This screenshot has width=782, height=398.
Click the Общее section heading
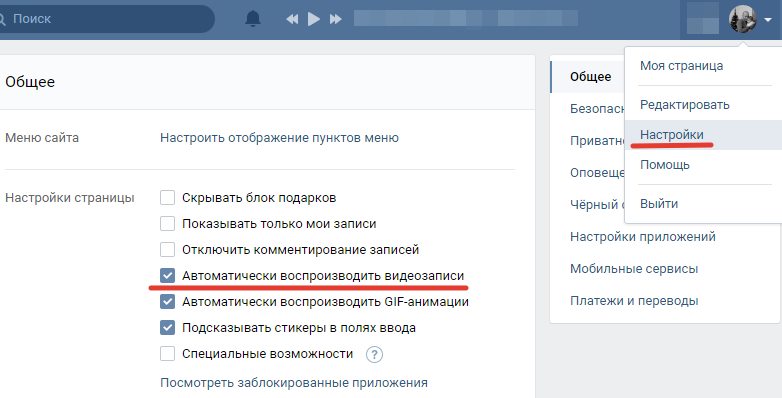click(30, 82)
